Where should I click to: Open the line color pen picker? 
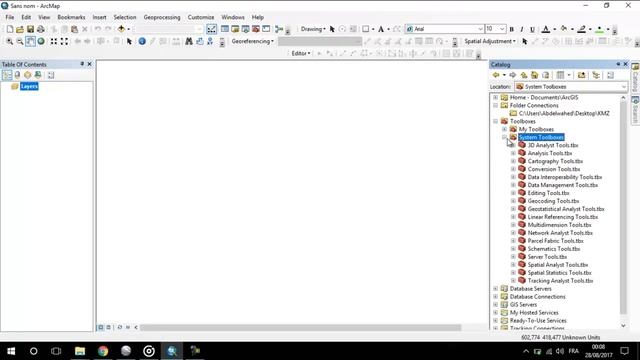[x=582, y=29]
